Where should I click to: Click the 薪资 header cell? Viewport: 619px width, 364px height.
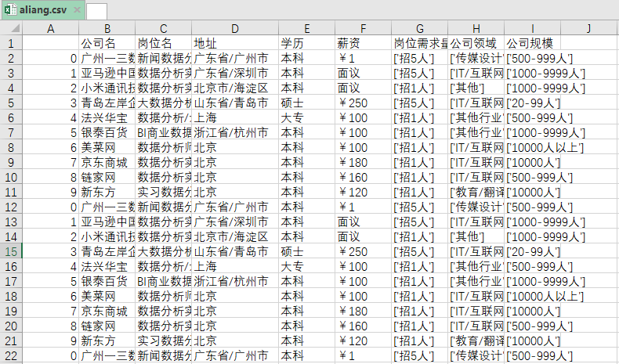[364, 43]
